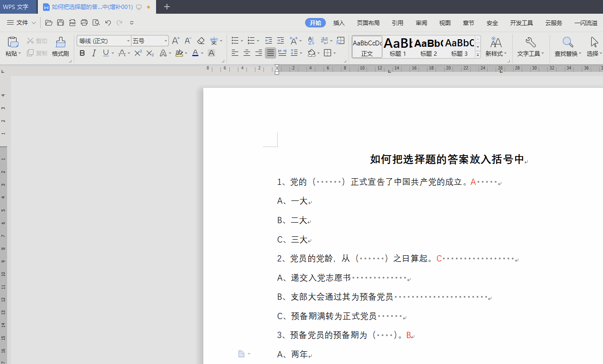Apply paragraph shading fill bucket

coord(311,53)
